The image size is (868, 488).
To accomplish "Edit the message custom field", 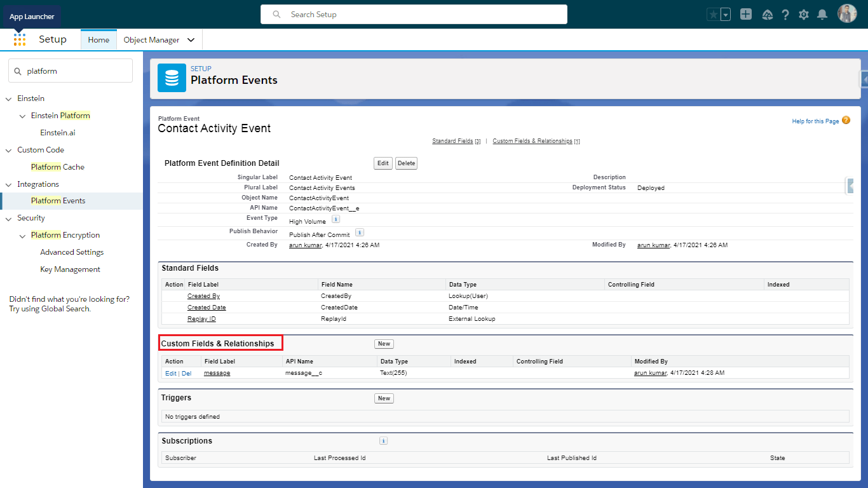I will coord(170,374).
